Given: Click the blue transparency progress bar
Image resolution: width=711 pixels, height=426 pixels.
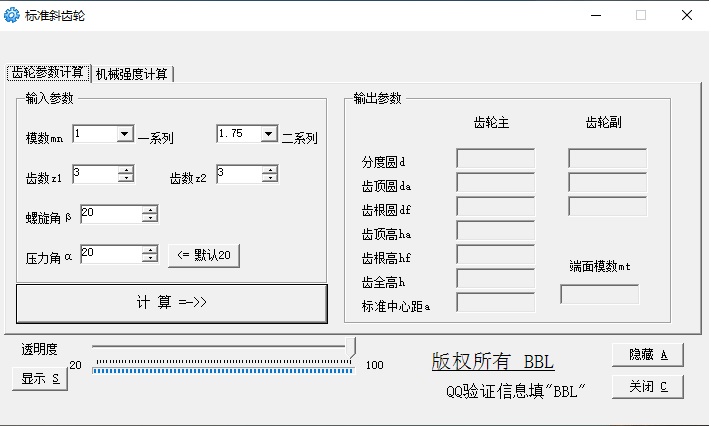Looking at the screenshot, I should pyautogui.click(x=223, y=371).
